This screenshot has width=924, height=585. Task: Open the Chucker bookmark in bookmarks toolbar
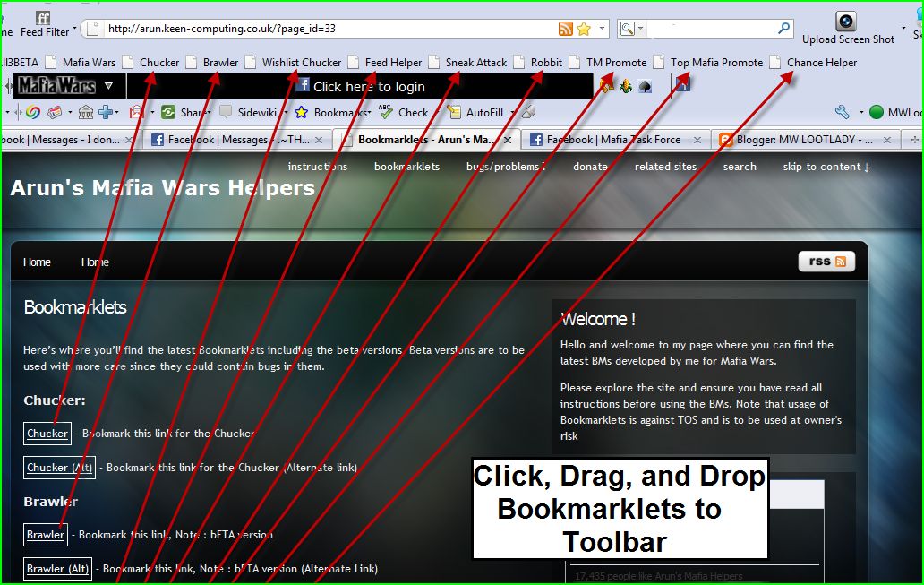[151, 62]
